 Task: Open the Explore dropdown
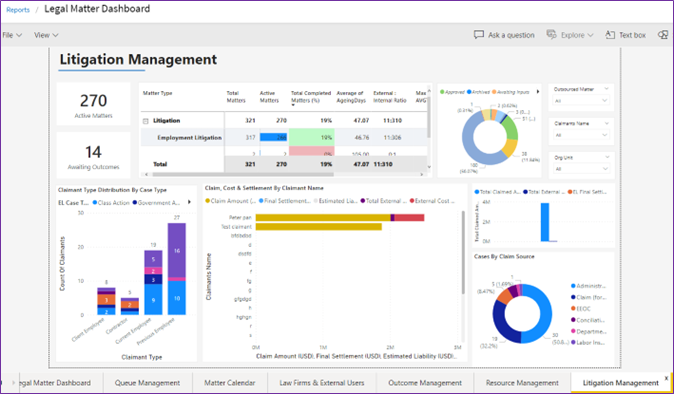point(570,35)
